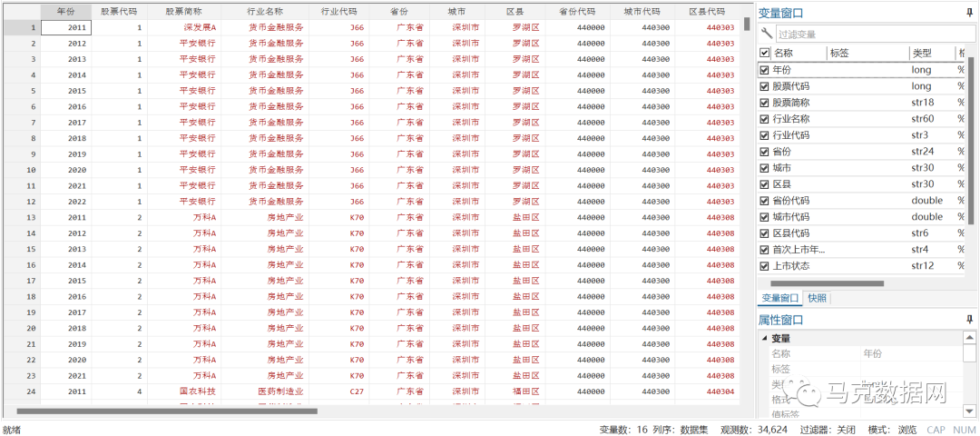Select the 区县代码 column header
Image resolution: width=980 pixels, height=436 pixels.
point(708,12)
